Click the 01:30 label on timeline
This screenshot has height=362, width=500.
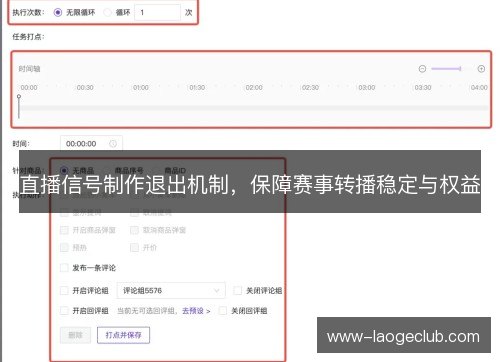pos(197,88)
